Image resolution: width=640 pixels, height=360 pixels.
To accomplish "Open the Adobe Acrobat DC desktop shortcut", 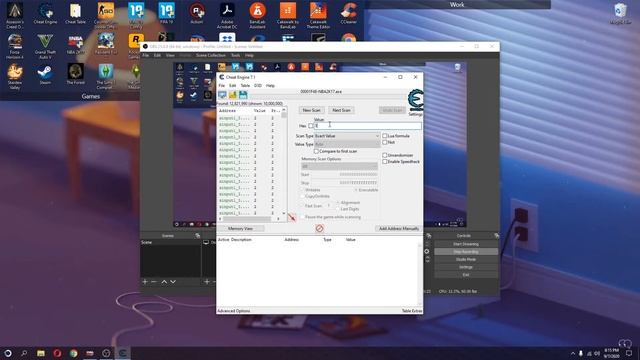I will (227, 16).
